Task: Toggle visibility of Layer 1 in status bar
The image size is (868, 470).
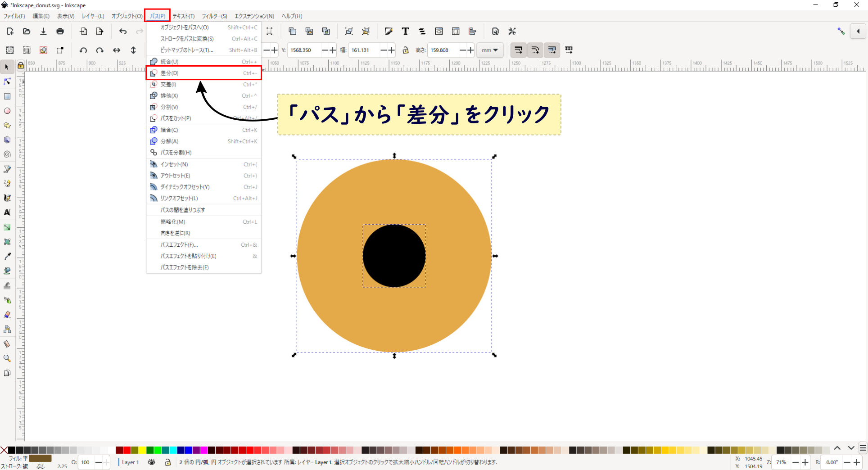Action: coord(151,462)
